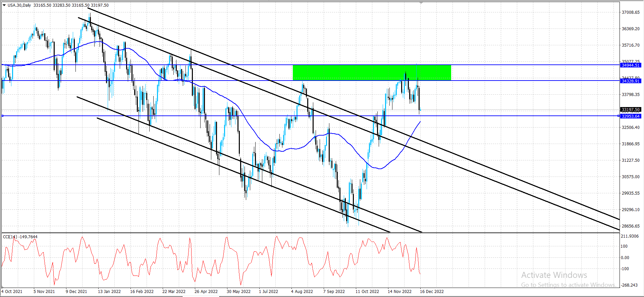Click the 29296.10 price axis value

[x=631, y=210]
